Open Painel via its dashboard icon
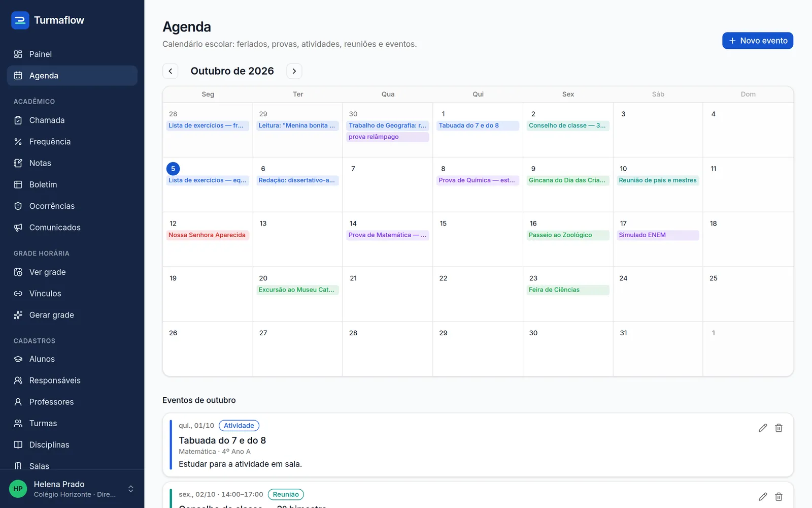This screenshot has height=508, width=812. (x=18, y=54)
